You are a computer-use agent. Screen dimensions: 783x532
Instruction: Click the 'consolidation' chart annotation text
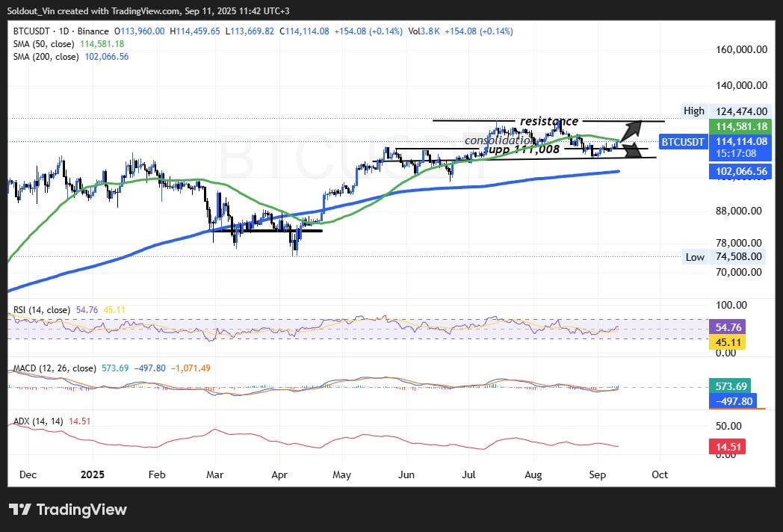point(499,140)
